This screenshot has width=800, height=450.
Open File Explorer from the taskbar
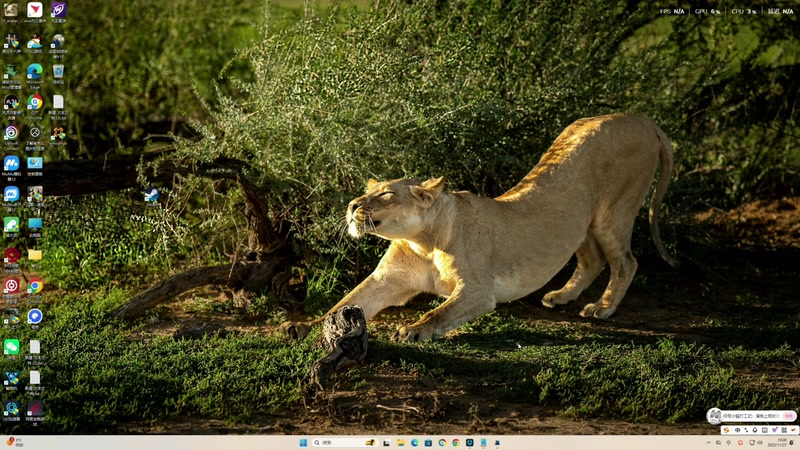click(x=401, y=442)
